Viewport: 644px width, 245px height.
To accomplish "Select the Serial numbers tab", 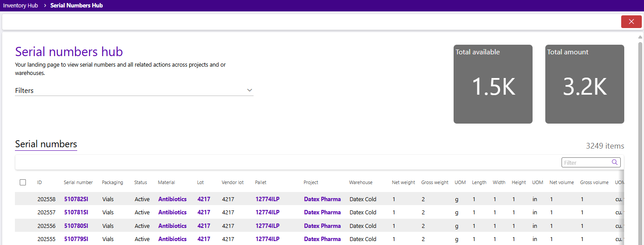I will (46, 144).
